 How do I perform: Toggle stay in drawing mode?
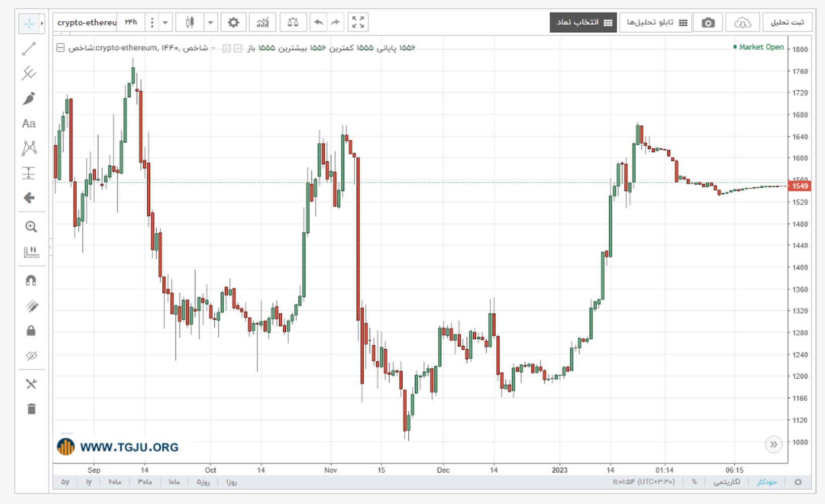pos(31,306)
